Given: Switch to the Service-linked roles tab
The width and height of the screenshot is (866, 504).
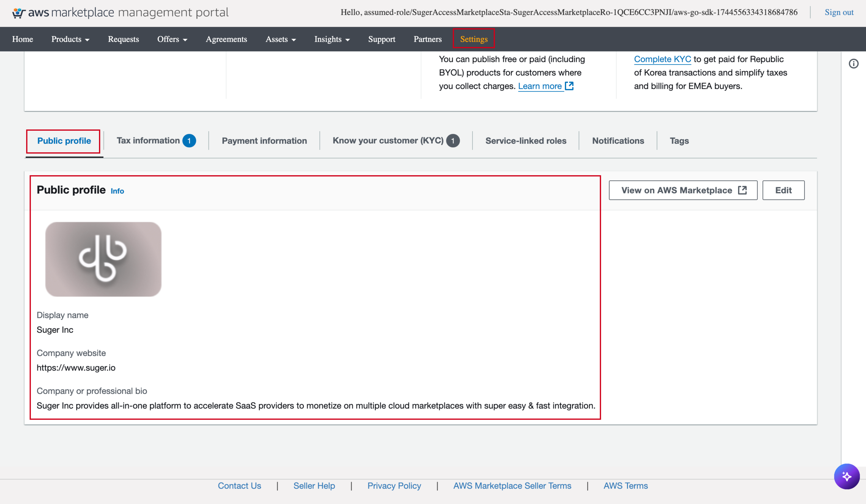Looking at the screenshot, I should click(x=526, y=141).
